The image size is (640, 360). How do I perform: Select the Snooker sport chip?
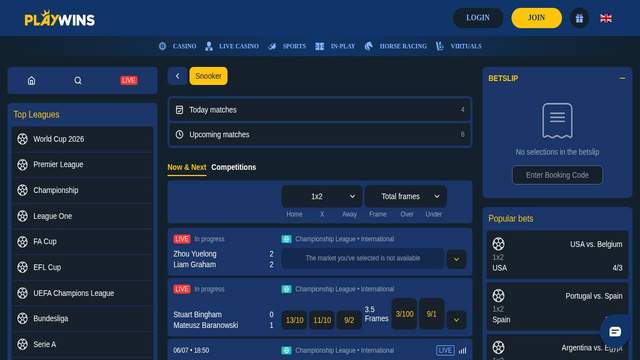click(208, 76)
